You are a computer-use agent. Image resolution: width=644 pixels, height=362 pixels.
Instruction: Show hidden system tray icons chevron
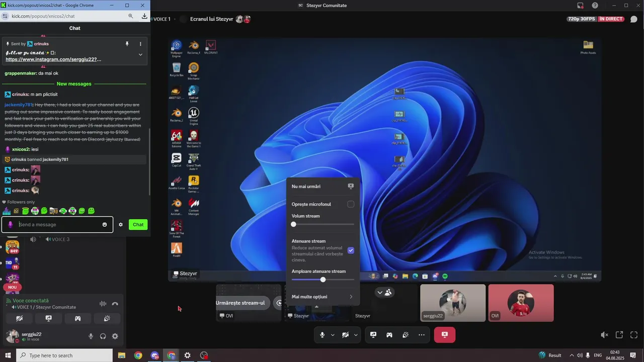[x=572, y=355]
